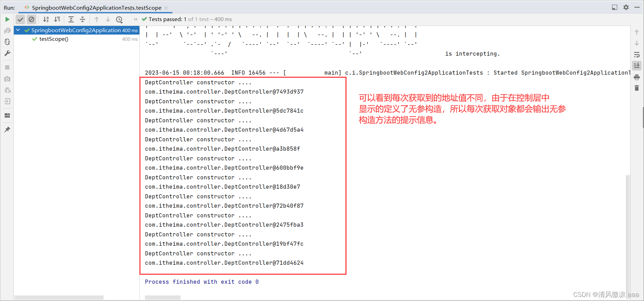Click the DeptController@19bf47fc output line
644x301 pixels.
[224, 244]
